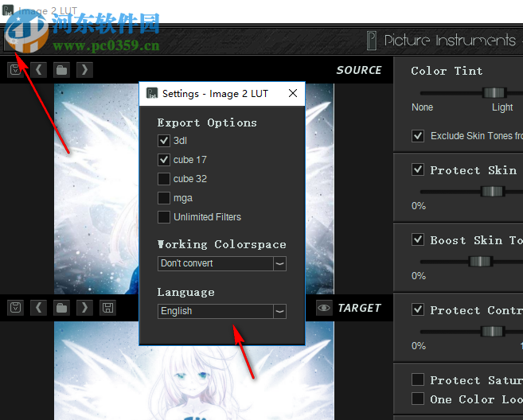
Task: Uncheck the cube 17 export option
Action: click(164, 160)
